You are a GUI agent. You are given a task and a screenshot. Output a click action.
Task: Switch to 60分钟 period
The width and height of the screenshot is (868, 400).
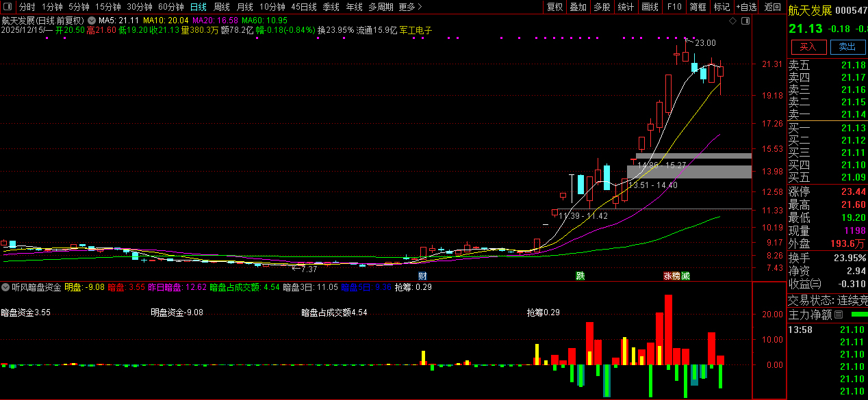[171, 7]
